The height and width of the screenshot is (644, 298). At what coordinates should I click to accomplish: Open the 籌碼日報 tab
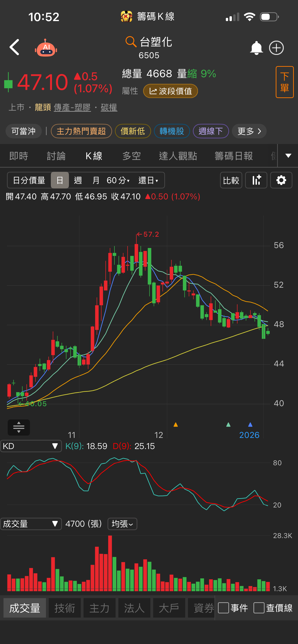(234, 156)
